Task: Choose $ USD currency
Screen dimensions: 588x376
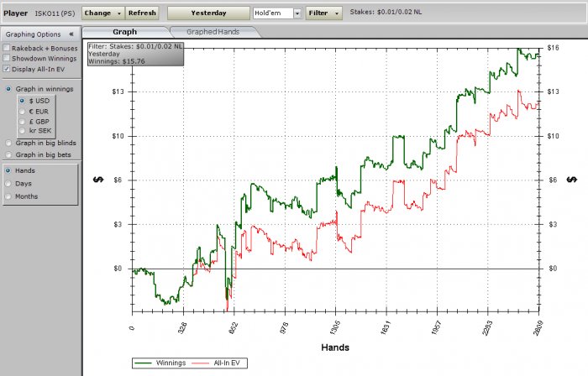Action: pyautogui.click(x=22, y=101)
